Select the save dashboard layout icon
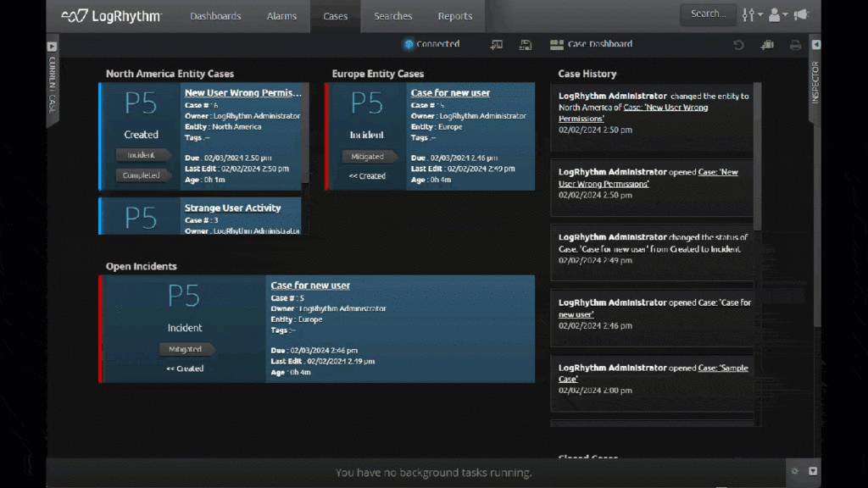868x488 pixels. tap(525, 44)
